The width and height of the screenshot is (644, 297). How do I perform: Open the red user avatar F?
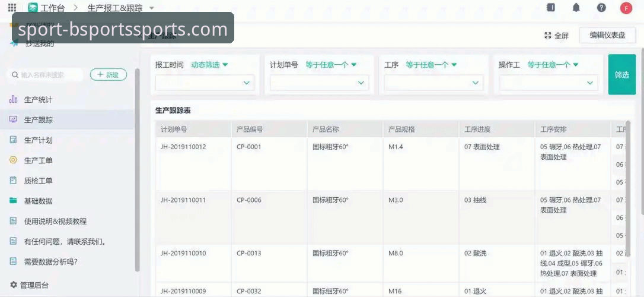626,8
